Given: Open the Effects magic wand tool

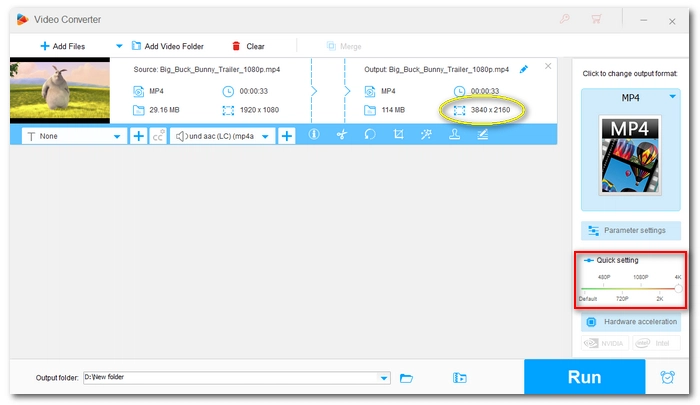Looking at the screenshot, I should click(426, 134).
